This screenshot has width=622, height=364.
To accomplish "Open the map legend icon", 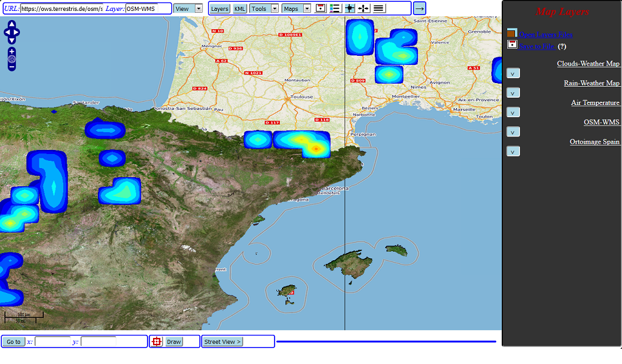I will tap(335, 8).
